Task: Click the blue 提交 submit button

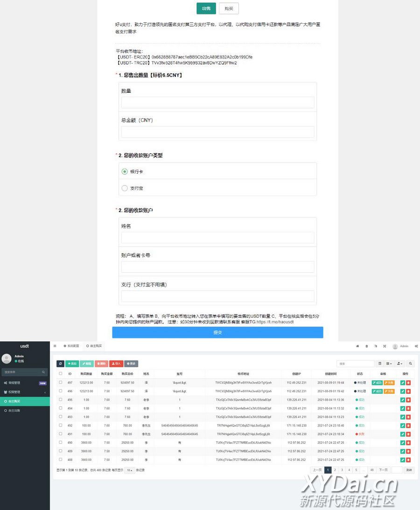Action: pyautogui.click(x=217, y=333)
